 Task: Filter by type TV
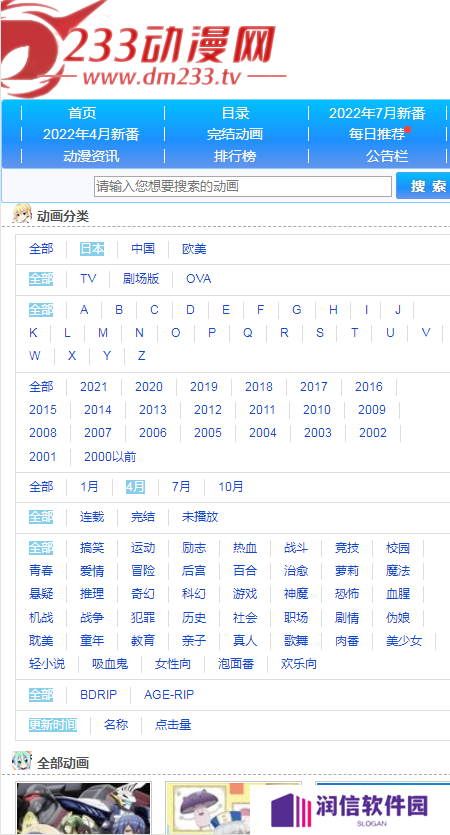pos(88,279)
